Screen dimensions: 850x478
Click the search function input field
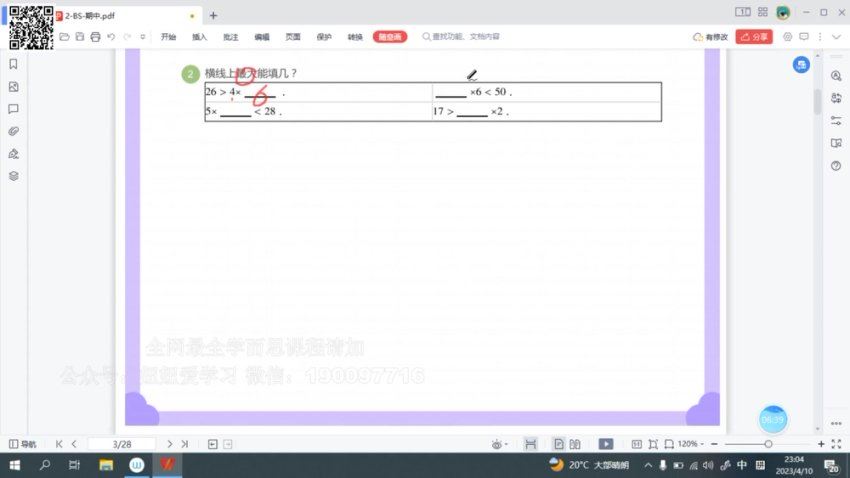click(x=461, y=37)
